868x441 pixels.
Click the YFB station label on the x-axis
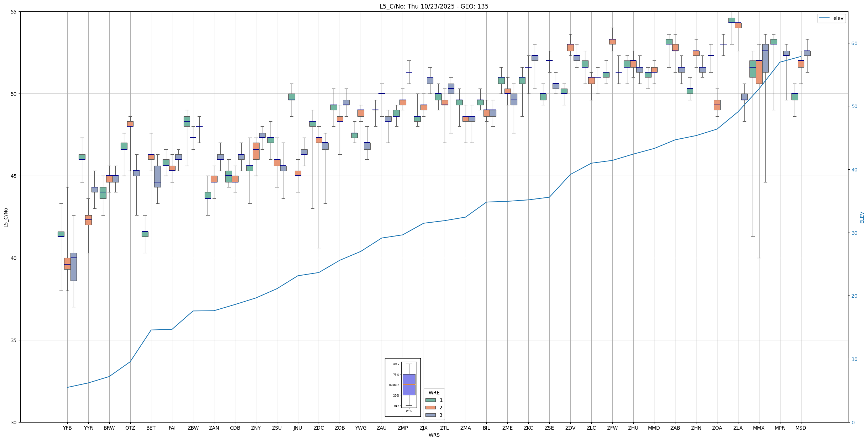coord(67,428)
